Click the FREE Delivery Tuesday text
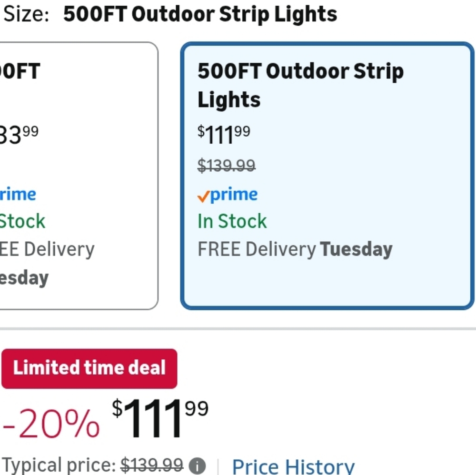The width and height of the screenshot is (476, 475). pos(295,249)
